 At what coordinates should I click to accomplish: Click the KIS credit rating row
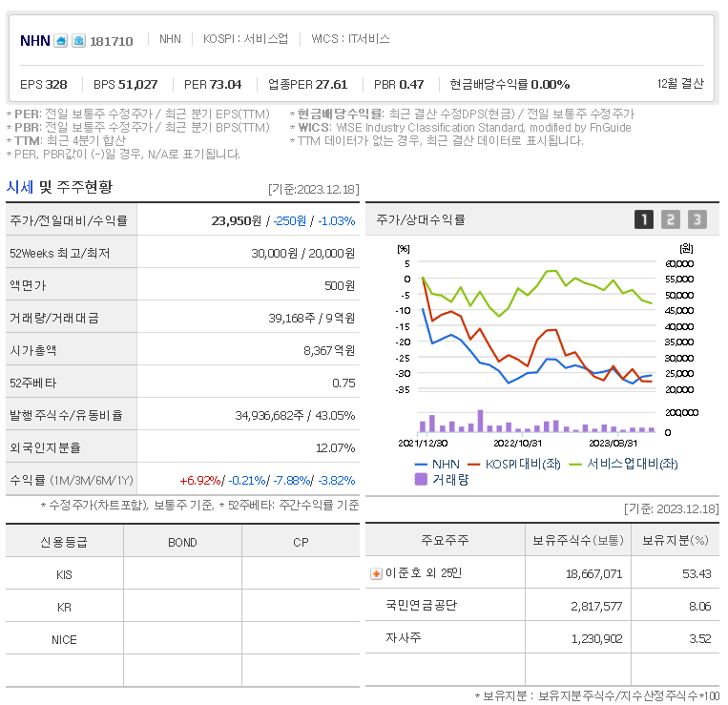pyautogui.click(x=182, y=574)
